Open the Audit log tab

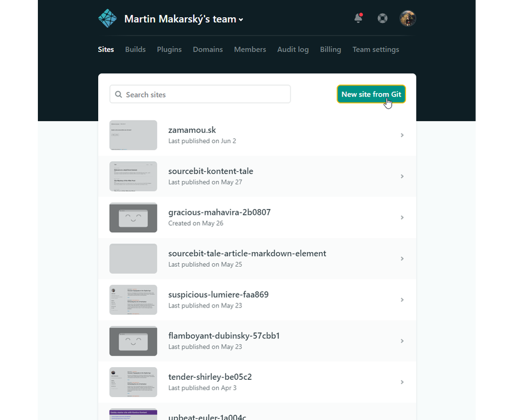(293, 49)
